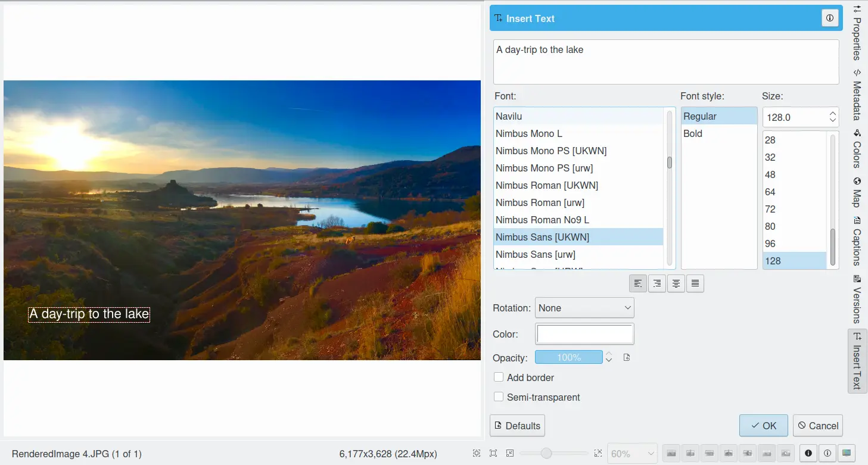Justify text with block alignment button

[x=695, y=283]
